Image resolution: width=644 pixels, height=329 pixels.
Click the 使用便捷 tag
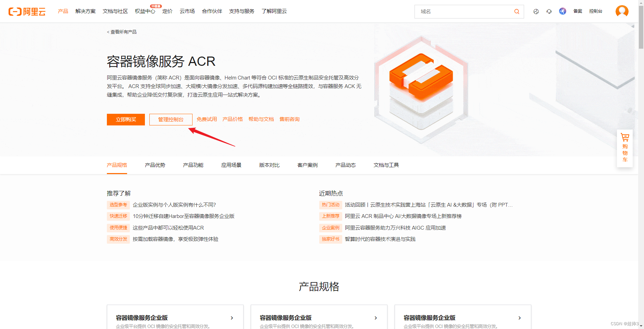tap(118, 228)
